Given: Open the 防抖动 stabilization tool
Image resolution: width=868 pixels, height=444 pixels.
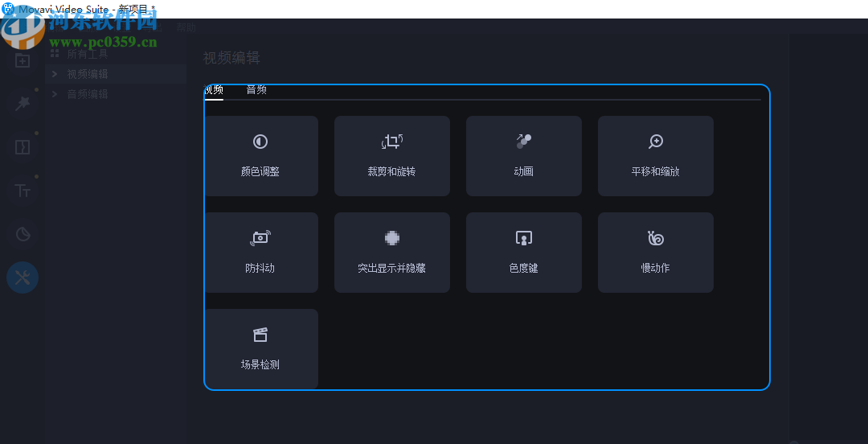Looking at the screenshot, I should tap(260, 253).
